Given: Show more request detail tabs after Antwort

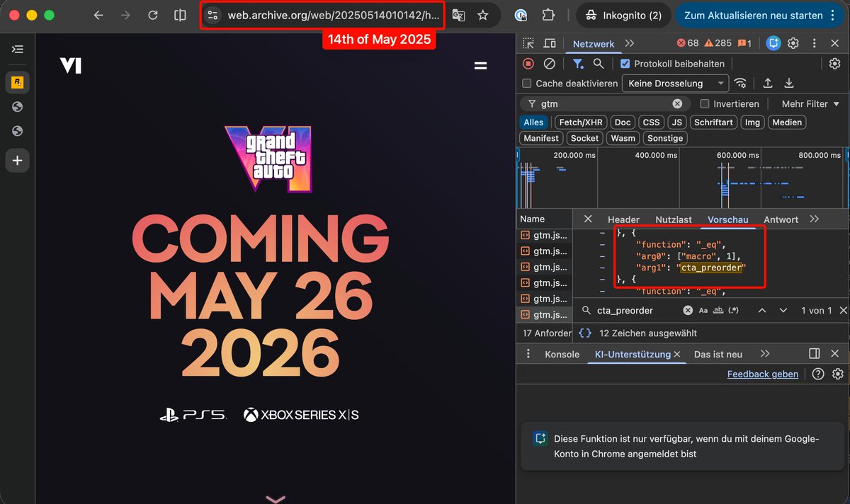Looking at the screenshot, I should click(814, 219).
